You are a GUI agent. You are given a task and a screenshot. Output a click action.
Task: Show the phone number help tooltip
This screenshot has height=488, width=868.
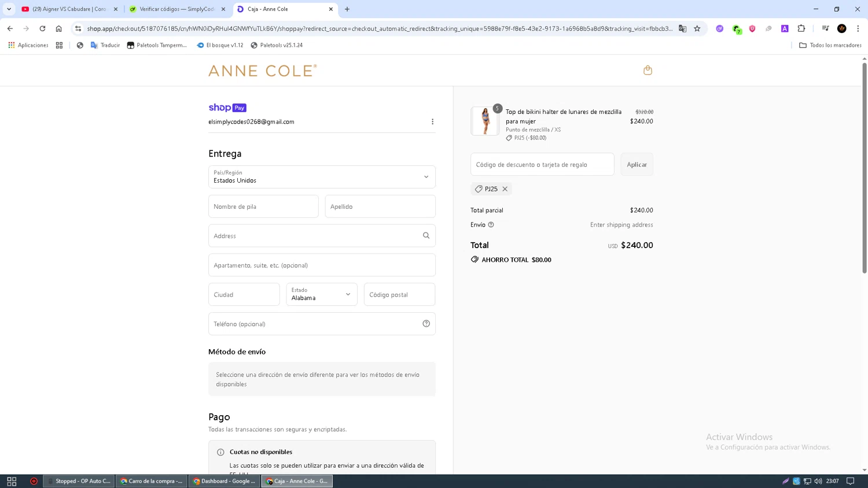coord(426,324)
